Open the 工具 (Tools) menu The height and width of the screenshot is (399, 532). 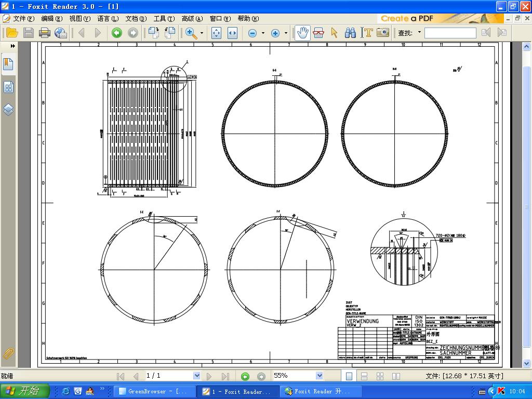pyautogui.click(x=164, y=19)
